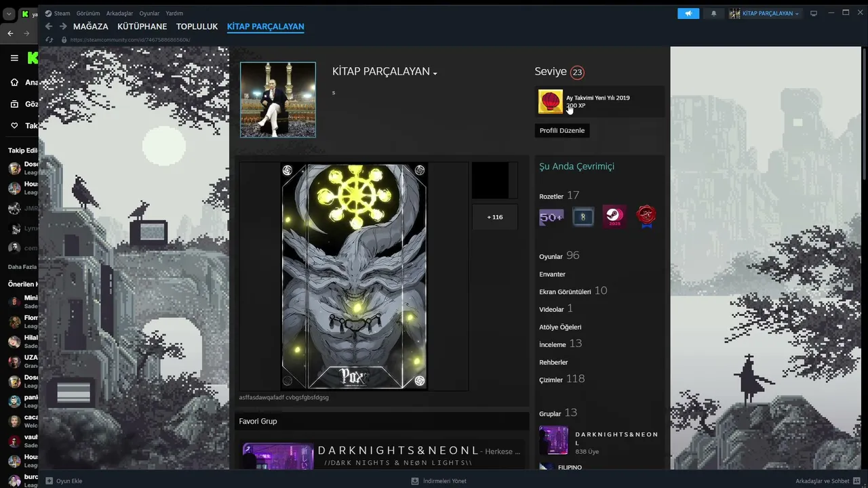
Task: Open the Kick sidebar hamburger menu
Action: (14, 58)
